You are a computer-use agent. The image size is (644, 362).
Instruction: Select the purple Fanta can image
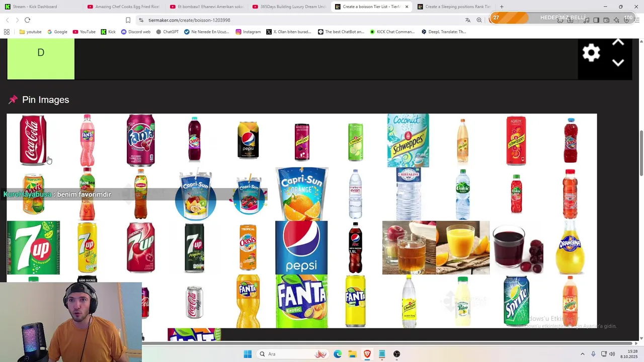[x=140, y=140]
